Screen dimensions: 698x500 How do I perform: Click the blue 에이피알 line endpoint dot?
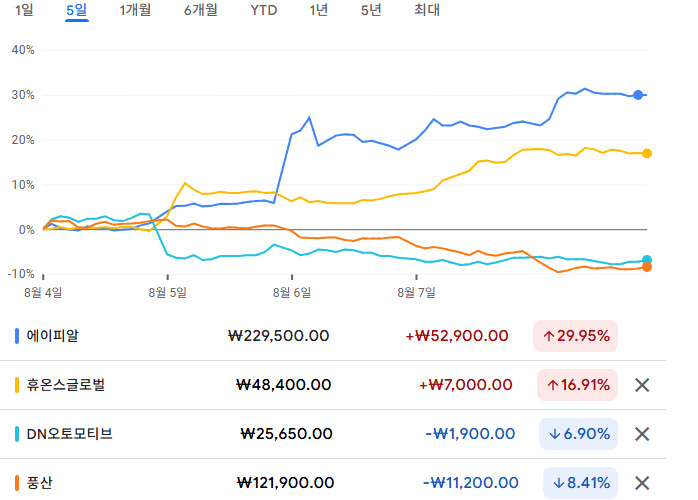pos(638,95)
